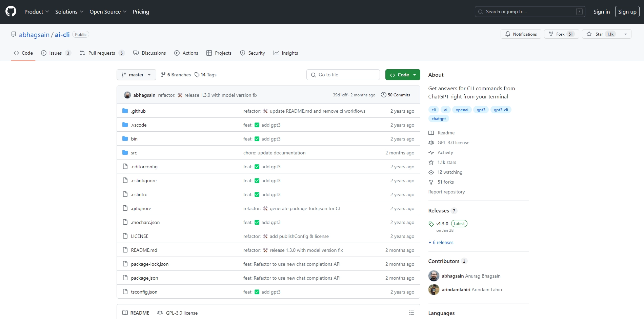This screenshot has height=319, width=644.
Task: Click the GitHub logo icon
Action: coord(11,12)
